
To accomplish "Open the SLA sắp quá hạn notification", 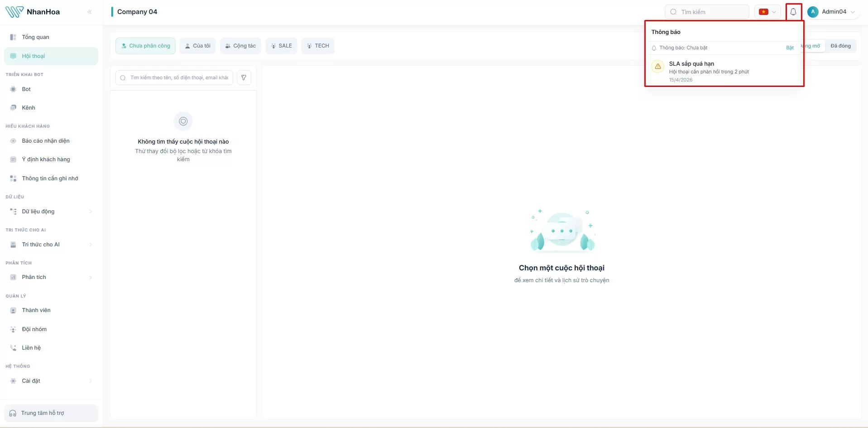I will pyautogui.click(x=724, y=71).
